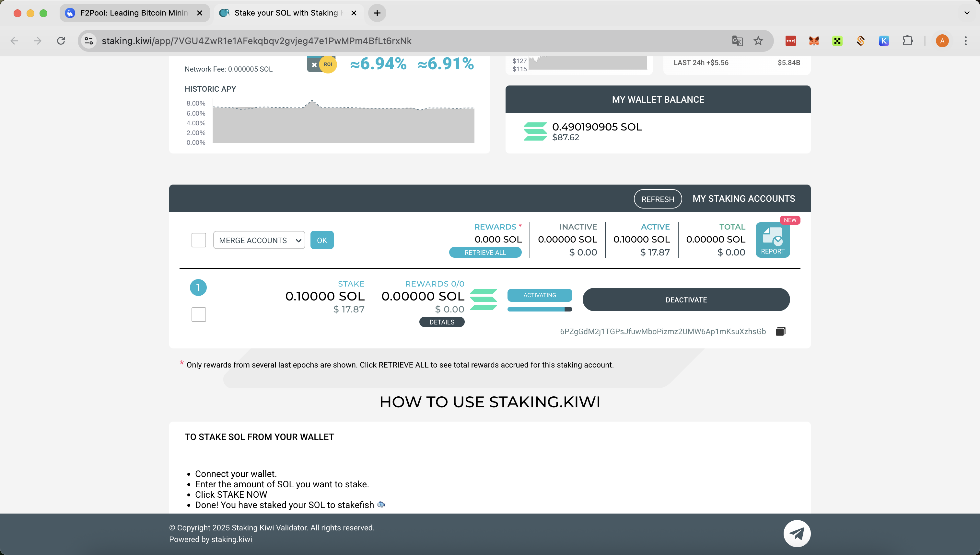Check staking account 1 checkbox
Screen dimensions: 980x555
tap(198, 314)
